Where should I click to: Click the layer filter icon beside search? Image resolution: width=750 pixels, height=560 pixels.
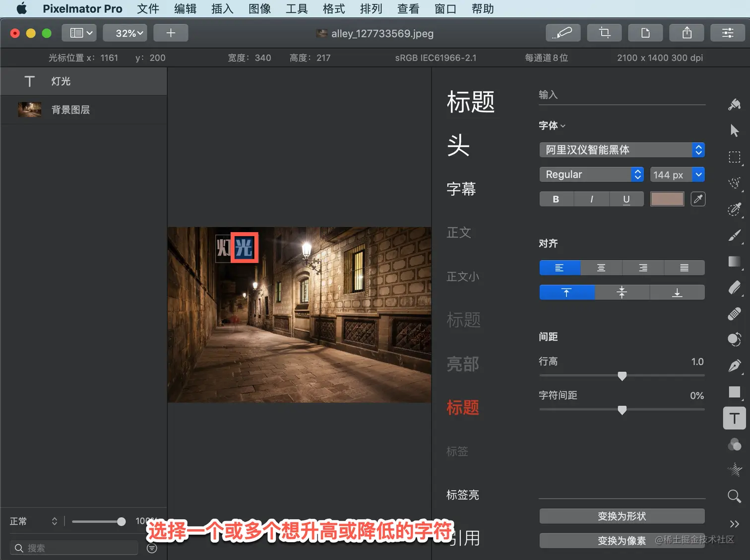coord(152,548)
